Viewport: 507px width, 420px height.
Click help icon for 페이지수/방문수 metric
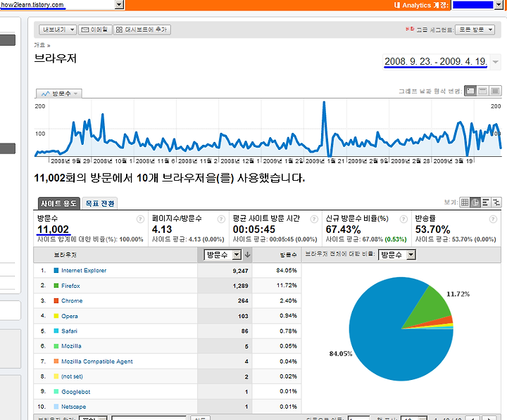click(221, 219)
